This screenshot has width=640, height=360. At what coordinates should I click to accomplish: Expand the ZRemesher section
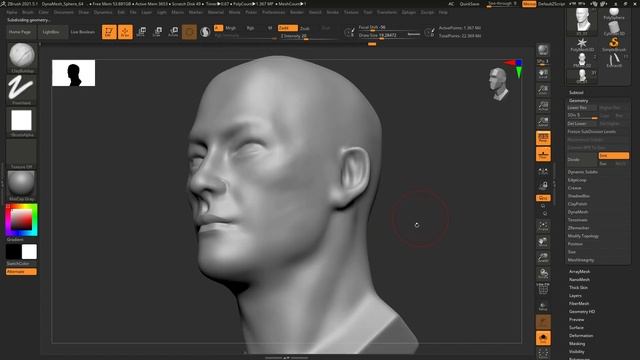coord(578,228)
